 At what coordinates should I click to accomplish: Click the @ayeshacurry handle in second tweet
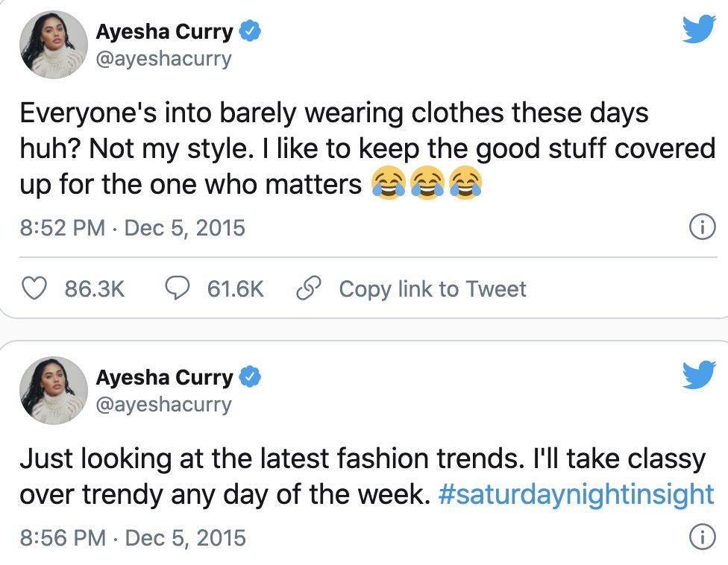[163, 404]
